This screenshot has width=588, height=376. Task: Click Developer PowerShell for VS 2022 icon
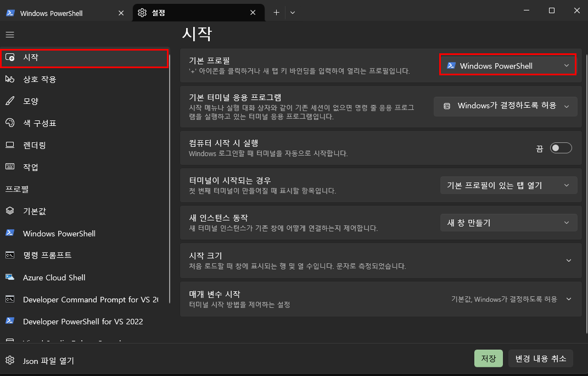(x=10, y=321)
